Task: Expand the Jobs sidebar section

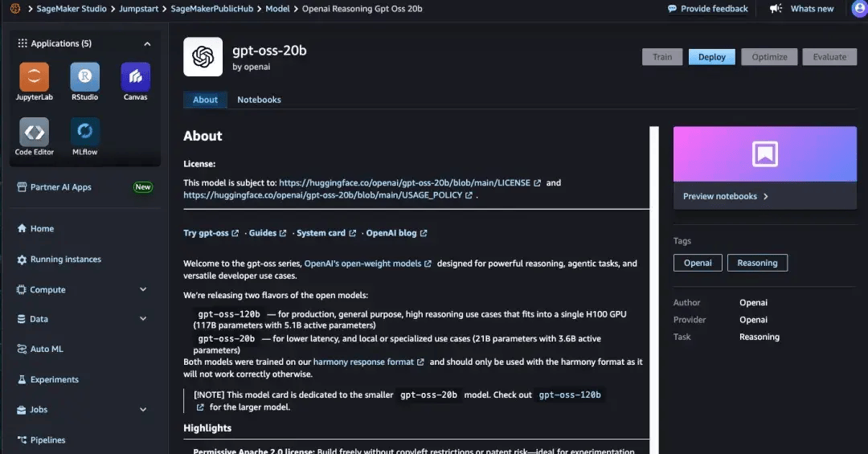Action: pyautogui.click(x=143, y=410)
